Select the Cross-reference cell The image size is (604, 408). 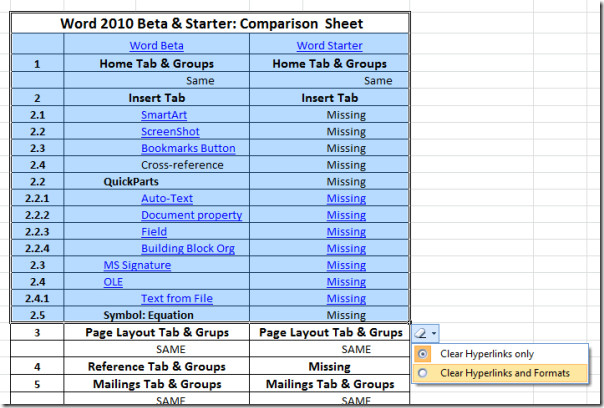point(182,165)
